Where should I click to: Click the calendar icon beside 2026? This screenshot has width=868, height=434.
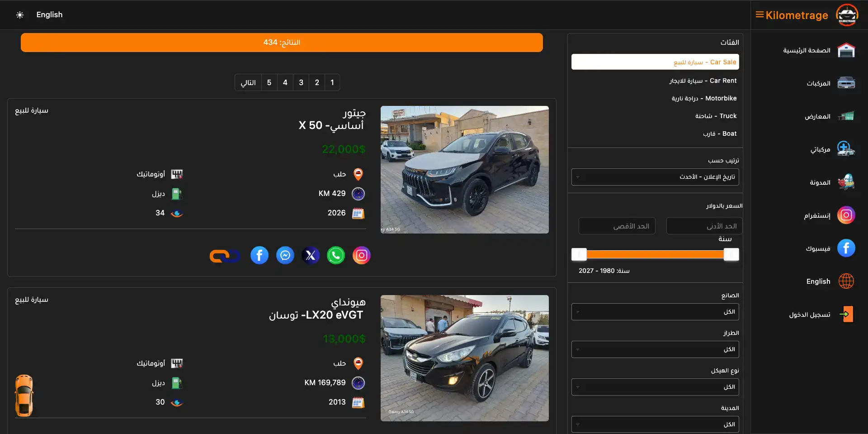tap(358, 213)
